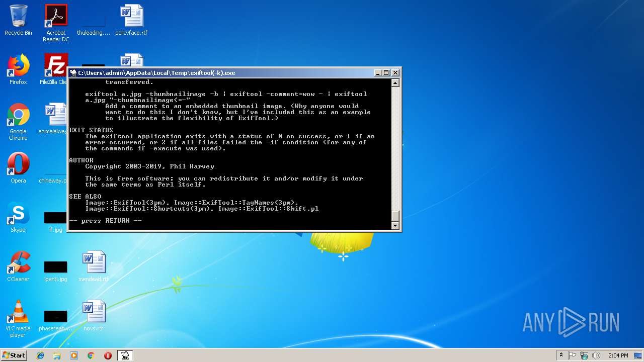The image size is (644, 362).
Task: Open Opera from the taskbar
Action: pyautogui.click(x=108, y=355)
